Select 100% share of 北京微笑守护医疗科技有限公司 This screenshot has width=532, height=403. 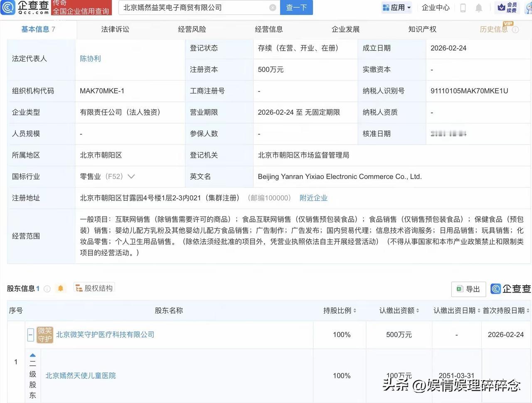click(x=342, y=335)
